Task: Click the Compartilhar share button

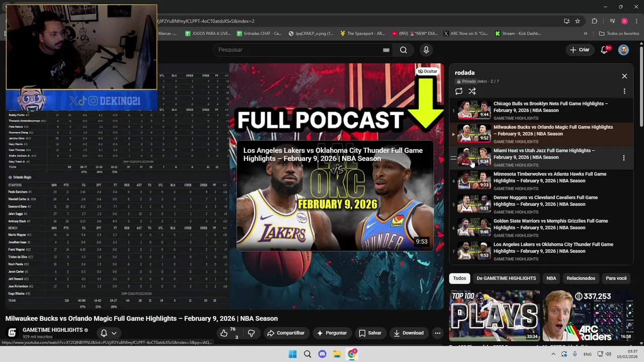Action: pos(286,333)
